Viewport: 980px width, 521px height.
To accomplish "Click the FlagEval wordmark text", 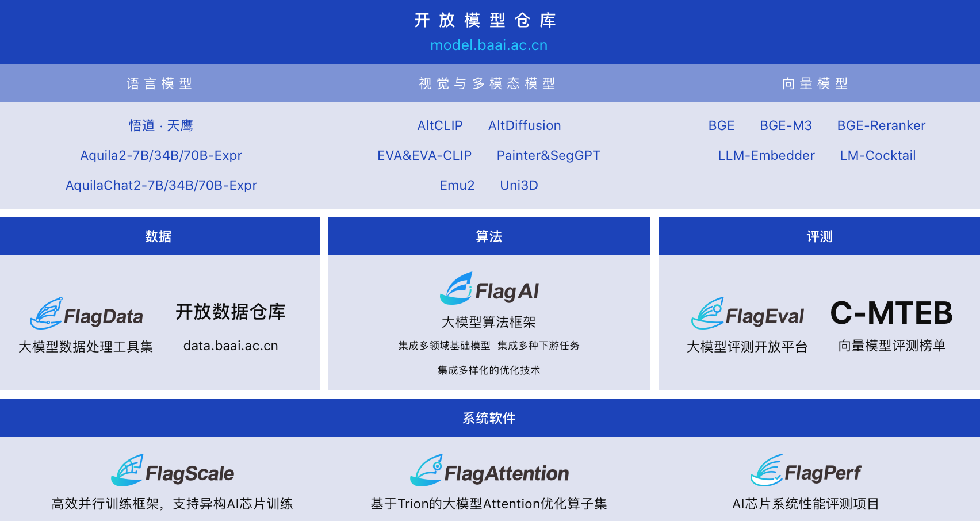I will pos(765,316).
